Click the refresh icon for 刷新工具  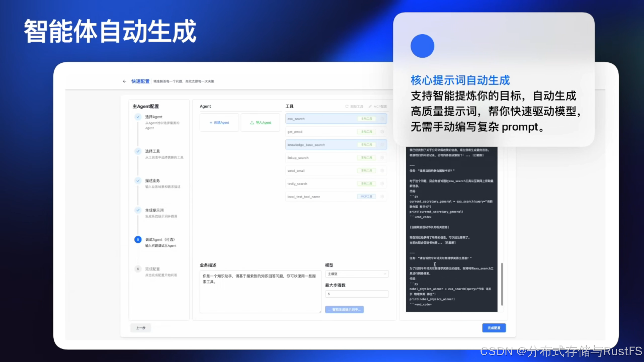pyautogui.click(x=347, y=107)
